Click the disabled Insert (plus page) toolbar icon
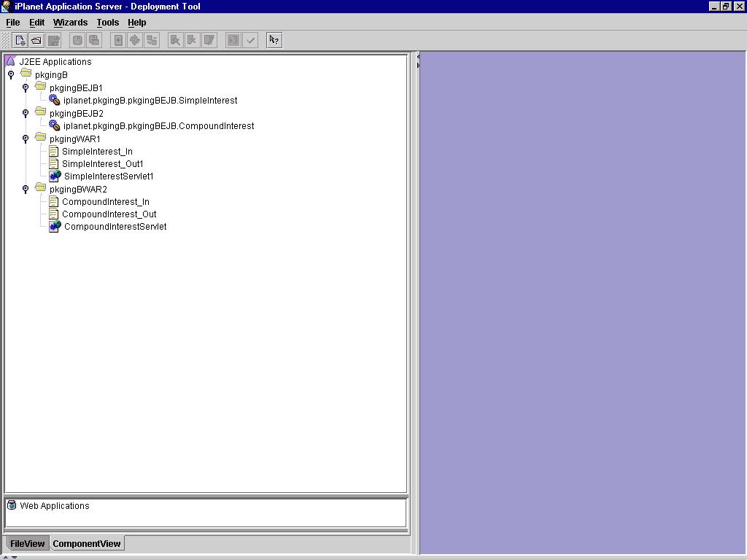The image size is (747, 560). click(117, 41)
